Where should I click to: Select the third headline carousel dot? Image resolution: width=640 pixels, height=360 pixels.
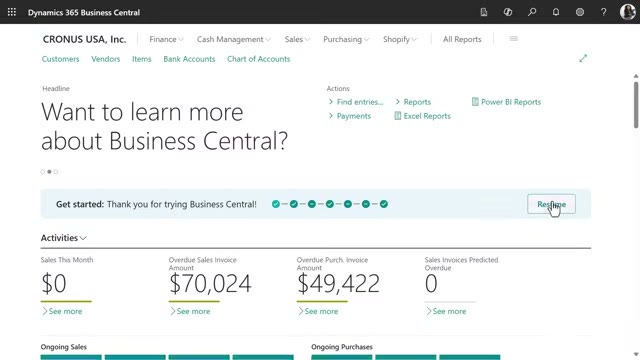pos(56,172)
